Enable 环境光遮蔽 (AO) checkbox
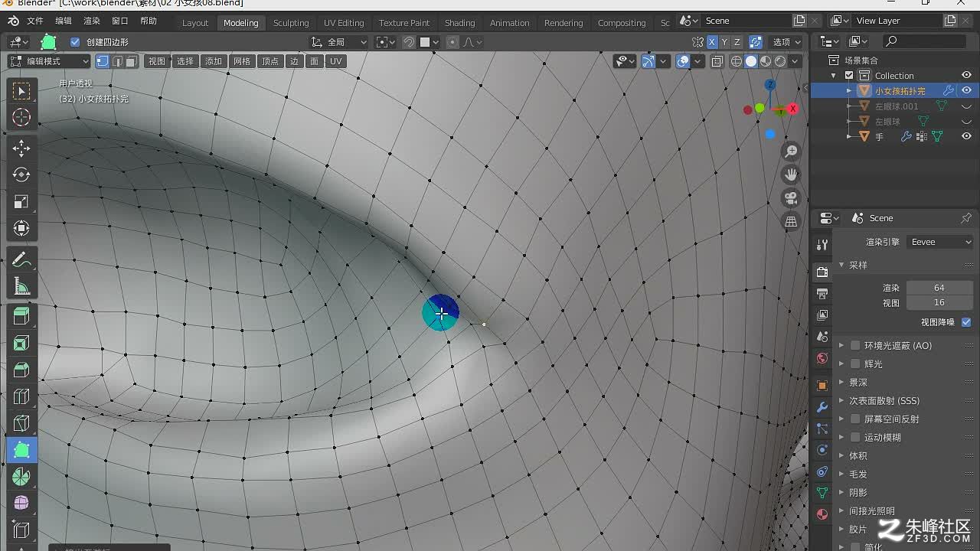The width and height of the screenshot is (980, 551). click(x=856, y=346)
